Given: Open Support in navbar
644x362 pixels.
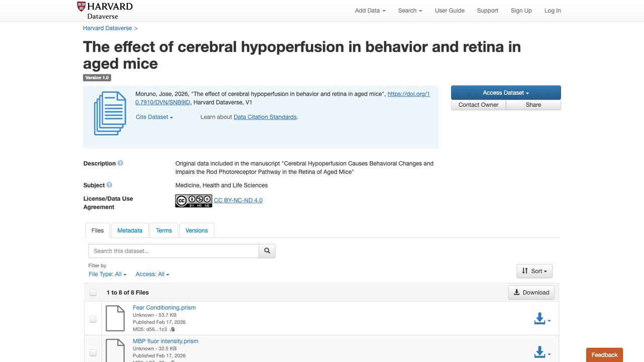Looking at the screenshot, I should click(x=488, y=11).
